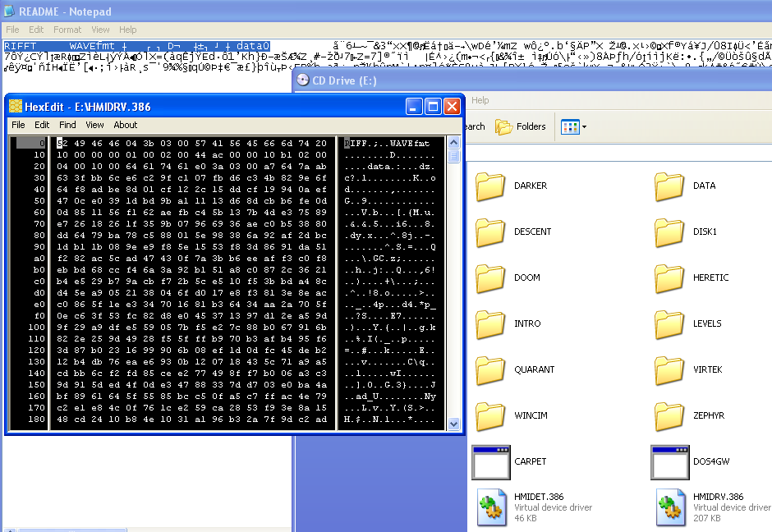Select the INTRO folder icon
Image resolution: width=772 pixels, height=532 pixels.
click(x=490, y=324)
